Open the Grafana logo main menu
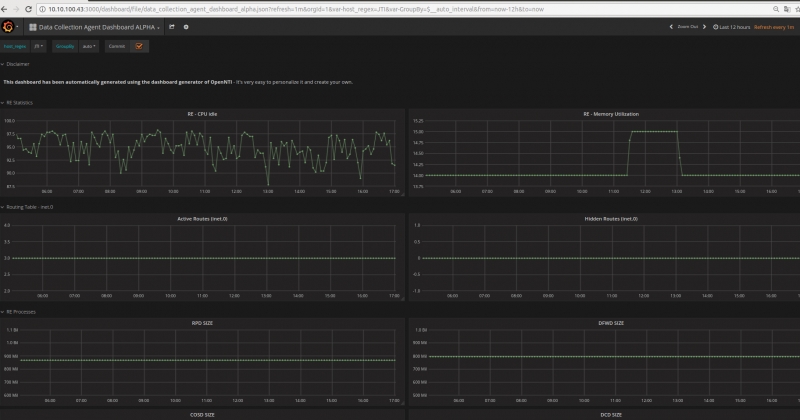800x420 pixels. click(8, 27)
